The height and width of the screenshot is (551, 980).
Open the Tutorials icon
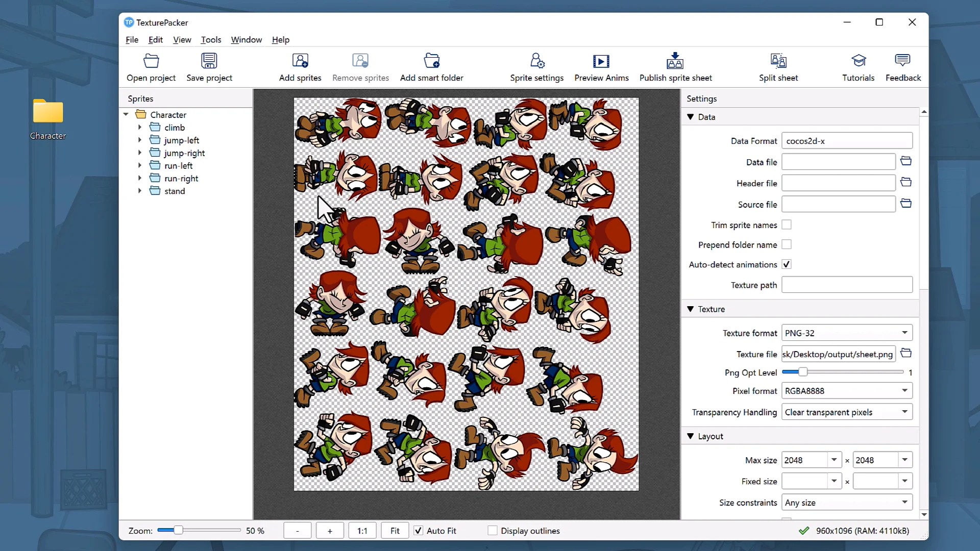(x=859, y=61)
